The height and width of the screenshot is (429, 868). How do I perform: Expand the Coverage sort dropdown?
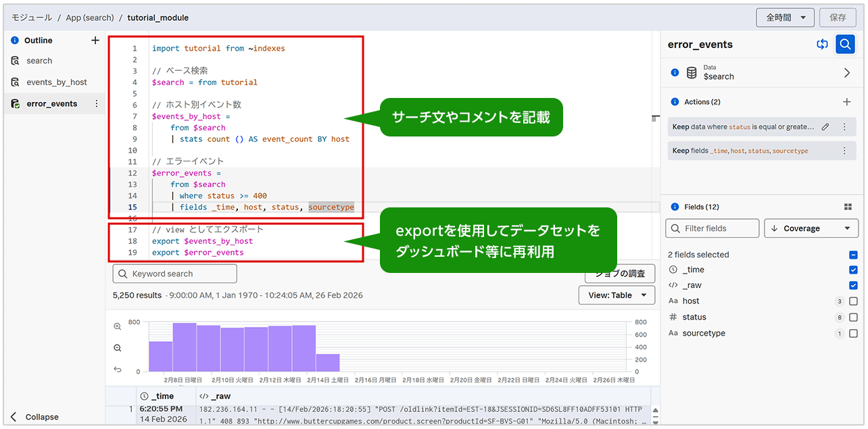point(811,228)
